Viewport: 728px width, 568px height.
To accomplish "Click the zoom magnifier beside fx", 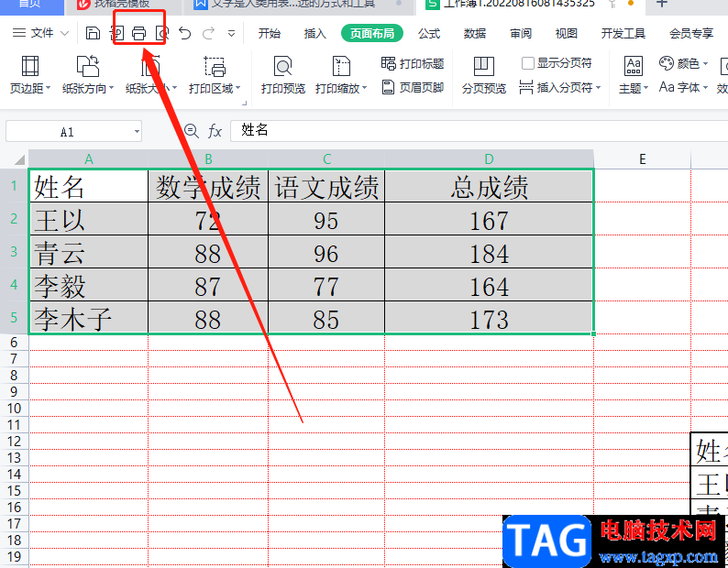I will tap(192, 131).
